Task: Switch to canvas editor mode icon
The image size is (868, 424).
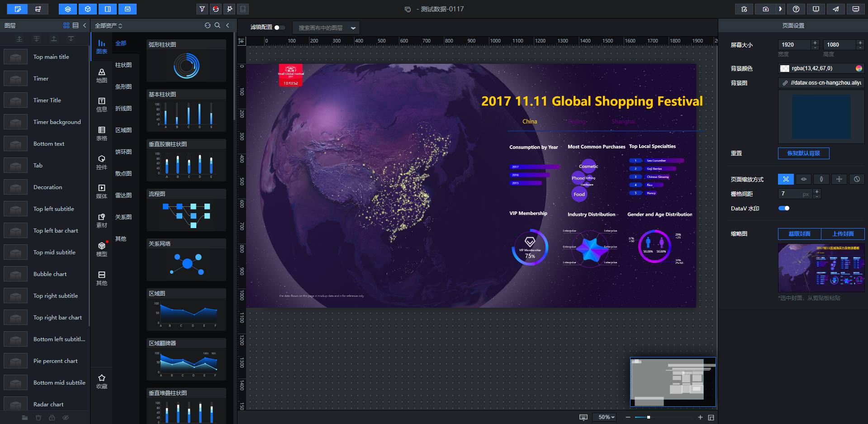Action: point(18,9)
